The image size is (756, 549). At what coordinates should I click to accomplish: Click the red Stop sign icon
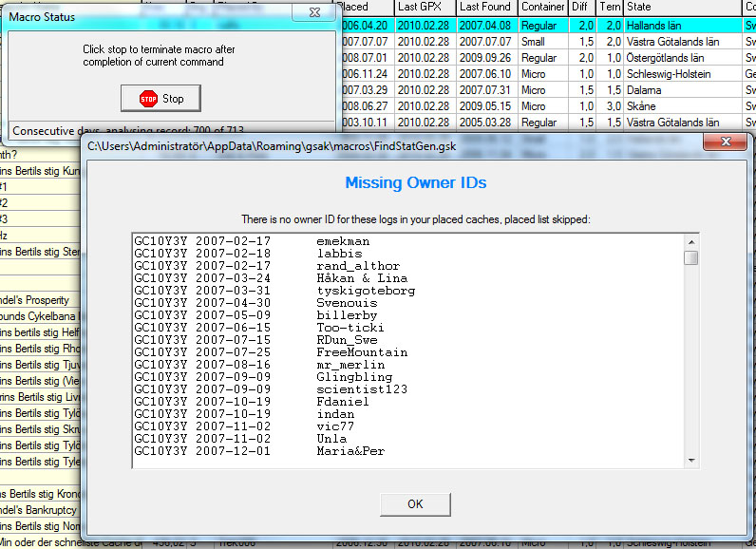[x=148, y=98]
